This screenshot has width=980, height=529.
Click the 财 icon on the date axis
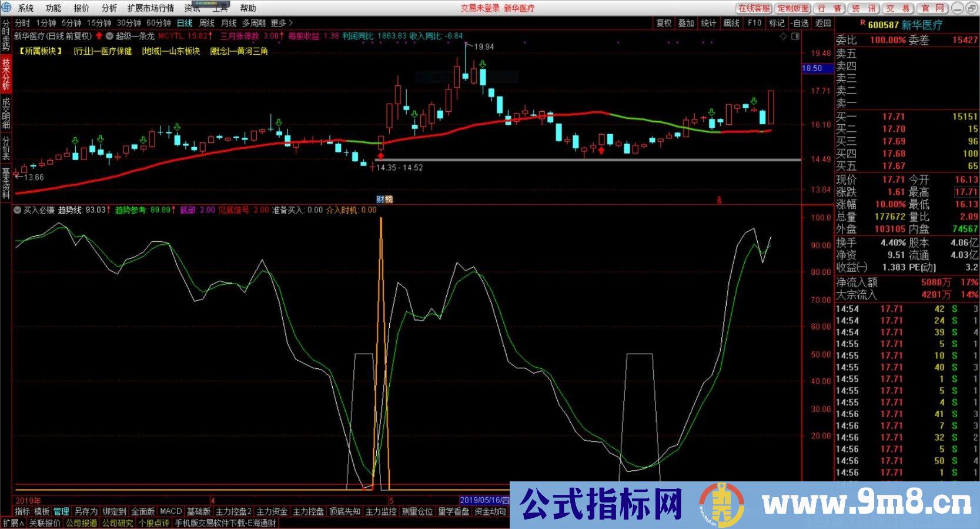click(x=380, y=199)
